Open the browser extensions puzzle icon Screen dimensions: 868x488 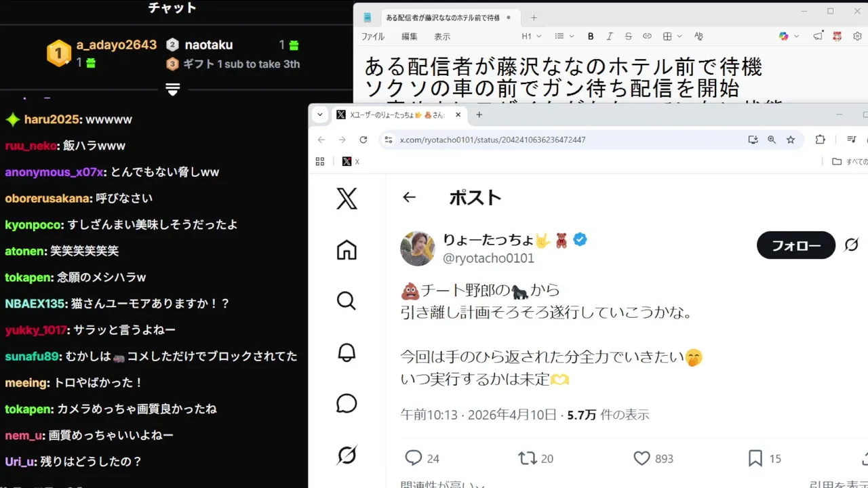click(821, 140)
